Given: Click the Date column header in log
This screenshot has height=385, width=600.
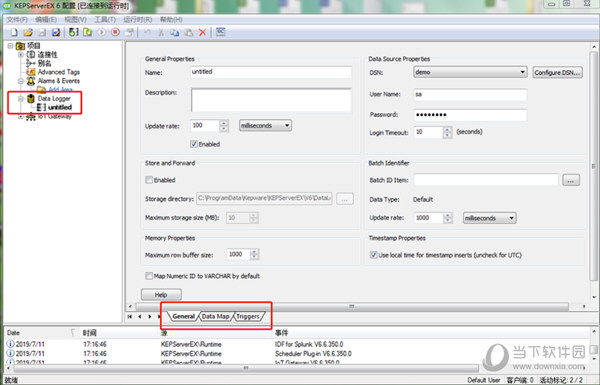Looking at the screenshot, I should [x=41, y=333].
